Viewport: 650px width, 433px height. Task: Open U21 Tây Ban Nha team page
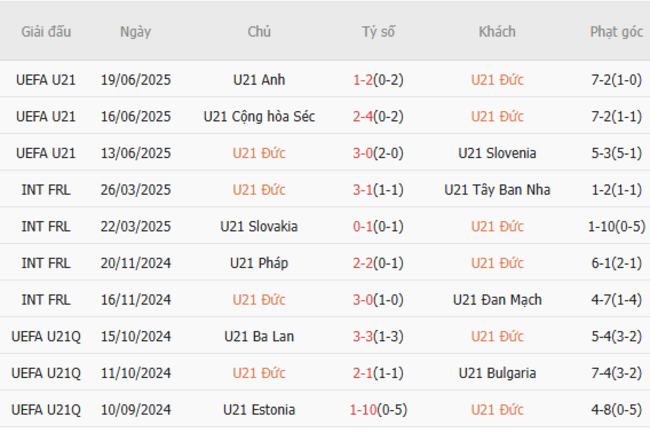click(x=497, y=190)
